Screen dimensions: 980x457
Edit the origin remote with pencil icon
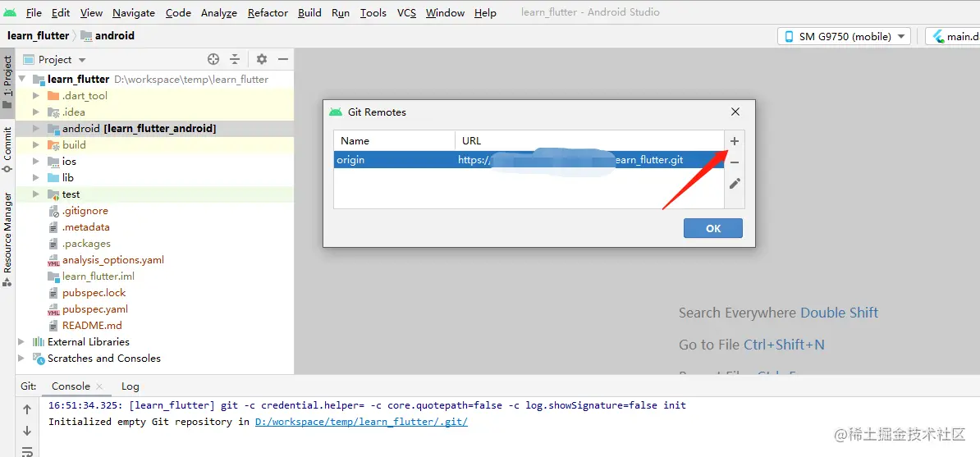[735, 184]
